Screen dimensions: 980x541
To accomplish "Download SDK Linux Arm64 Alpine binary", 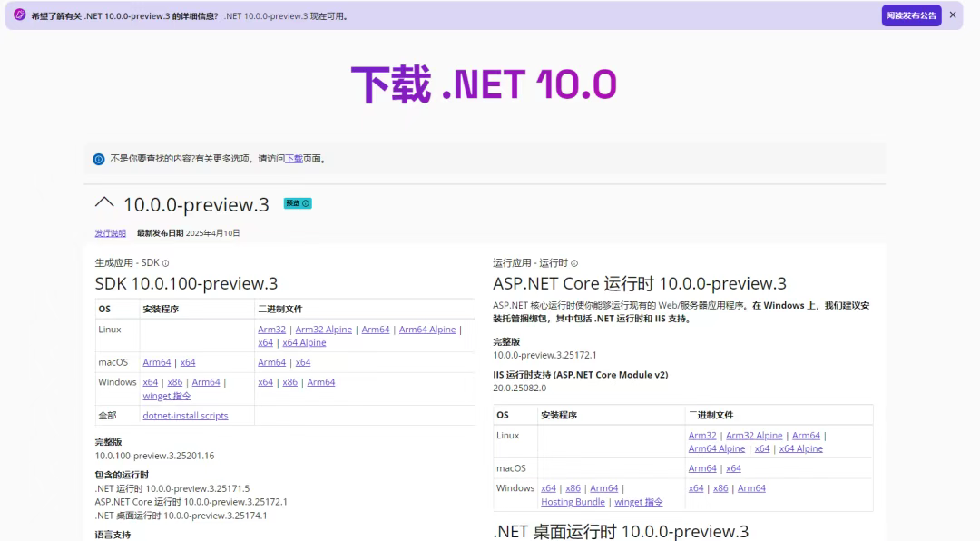I will [427, 329].
